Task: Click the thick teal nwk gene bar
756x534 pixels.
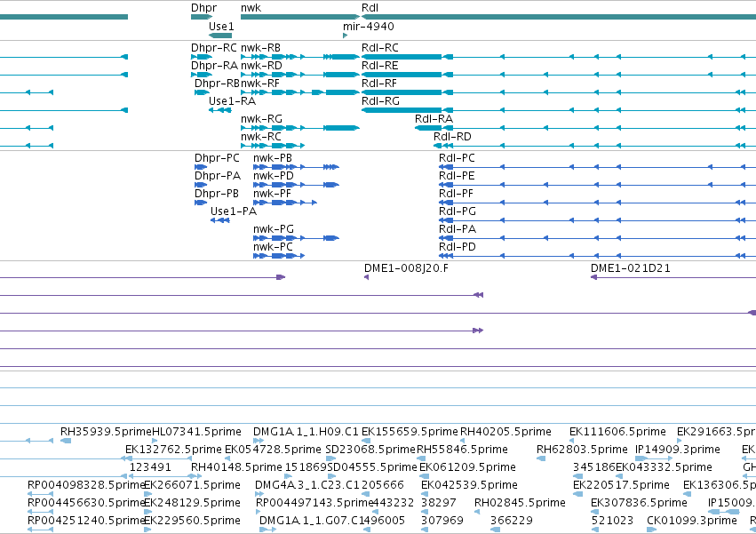Action: [x=300, y=17]
